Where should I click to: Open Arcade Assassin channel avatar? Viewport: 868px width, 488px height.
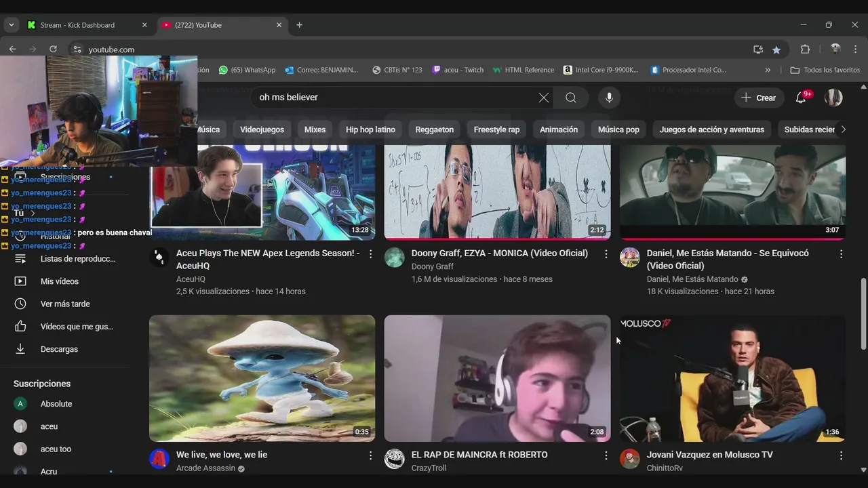(159, 459)
